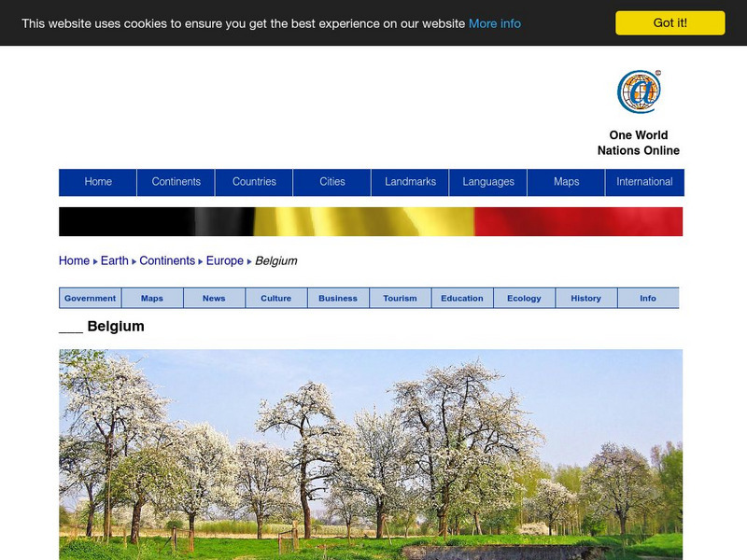Select Continents in the navigation bar
Viewport: 747px width, 560px height.
tap(176, 182)
